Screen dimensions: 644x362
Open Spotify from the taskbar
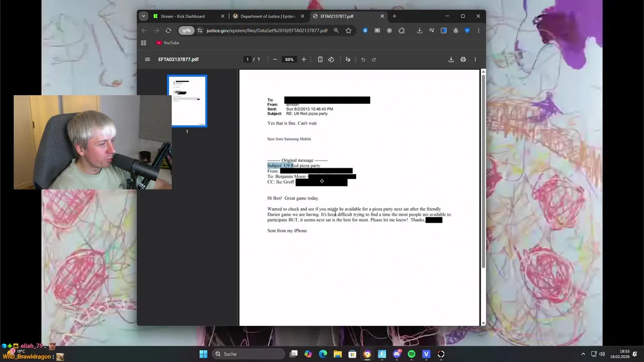coord(412,354)
